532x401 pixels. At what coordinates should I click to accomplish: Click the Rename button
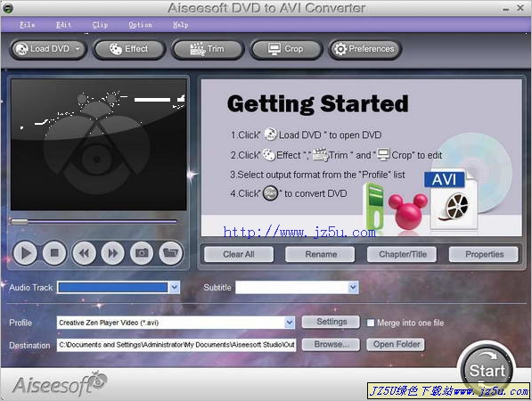tap(321, 254)
